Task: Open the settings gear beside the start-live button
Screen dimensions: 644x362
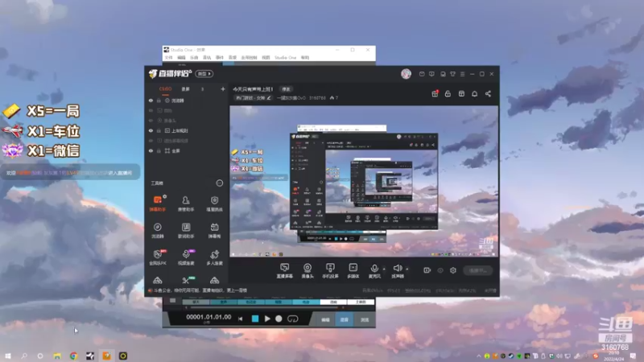Action: (453, 270)
